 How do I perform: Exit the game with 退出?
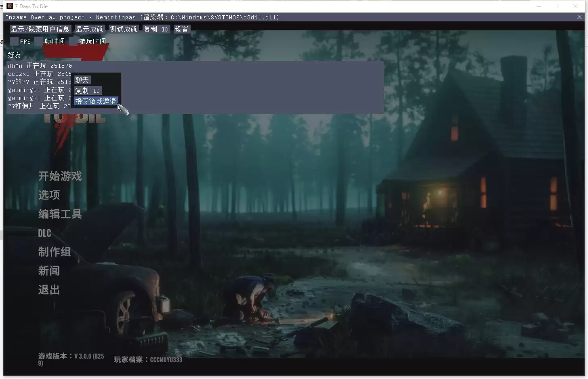[x=49, y=290]
